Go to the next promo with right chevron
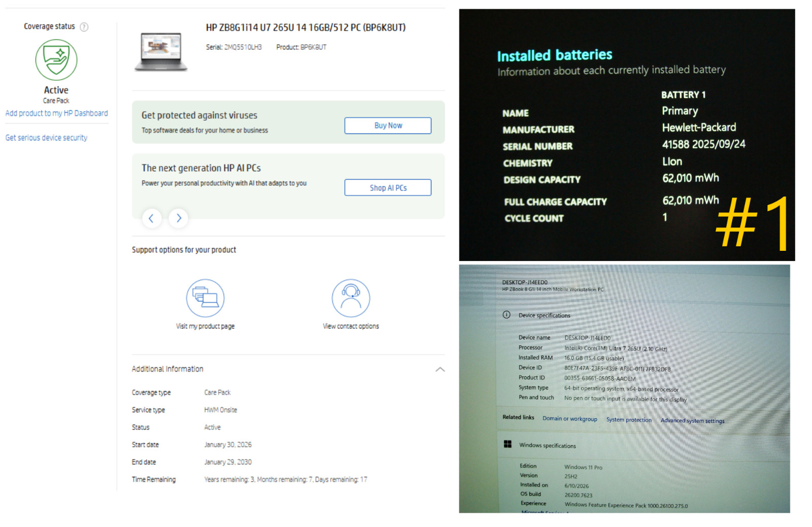Screen dimensions: 812x527 click(x=179, y=218)
